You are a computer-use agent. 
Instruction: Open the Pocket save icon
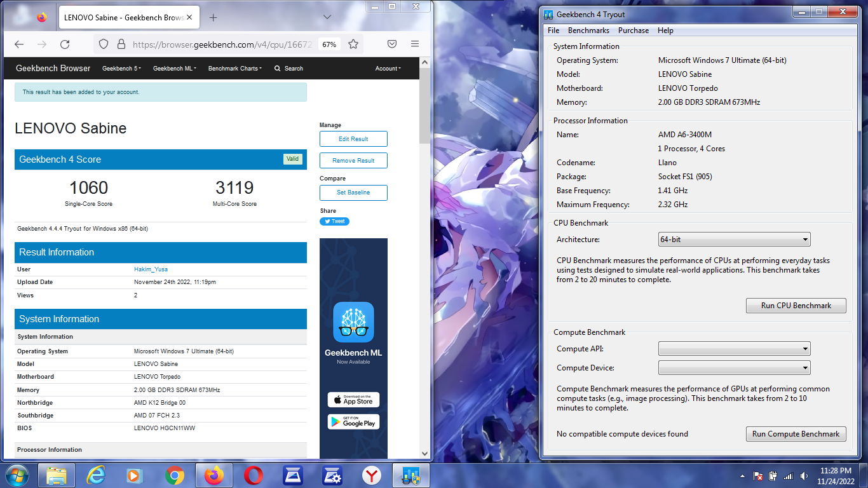pyautogui.click(x=392, y=44)
